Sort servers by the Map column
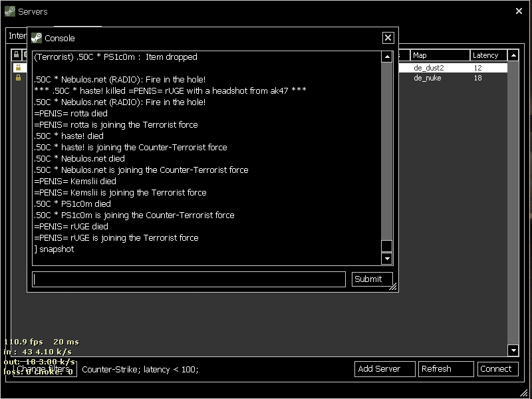Viewport: 532px width, 399px height. coord(440,55)
